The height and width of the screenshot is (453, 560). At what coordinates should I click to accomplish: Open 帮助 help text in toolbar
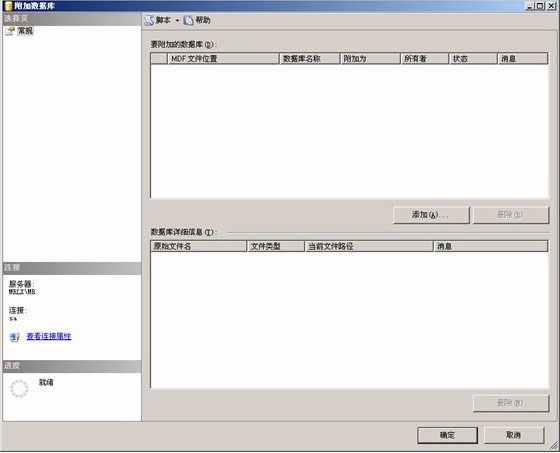[x=203, y=20]
